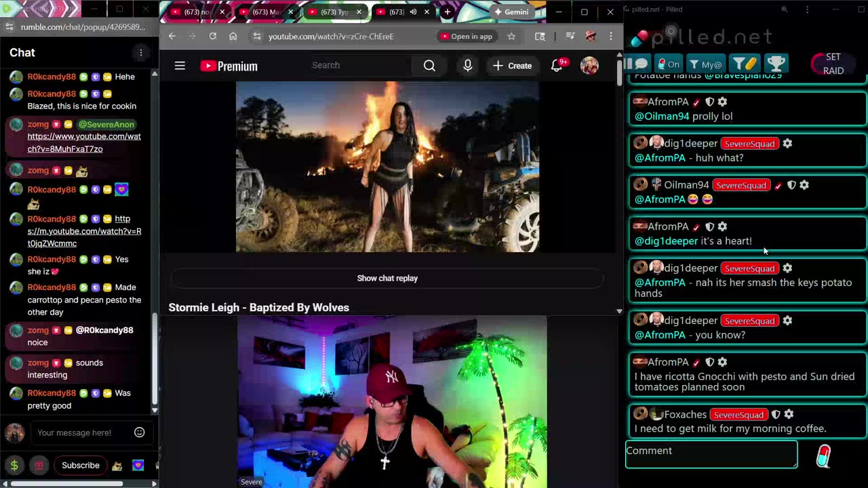This screenshot has width=868, height=488.
Task: Close the (673) Tyg tab
Action: [359, 12]
